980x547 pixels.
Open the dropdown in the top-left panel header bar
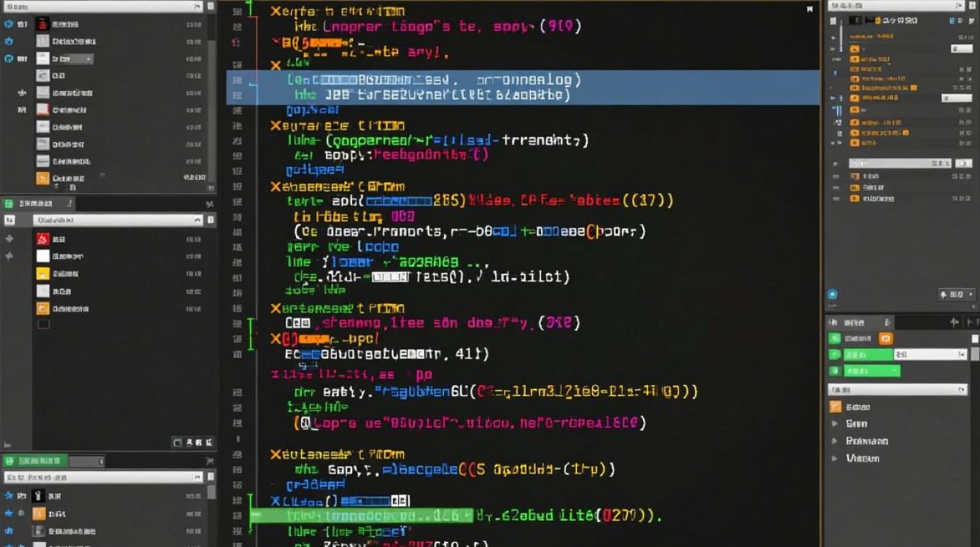click(x=197, y=7)
